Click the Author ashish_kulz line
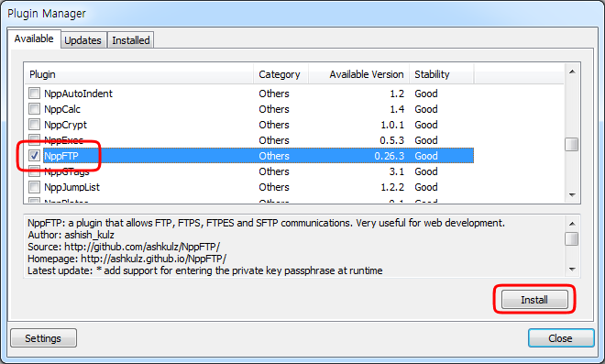The image size is (605, 364). [x=71, y=235]
